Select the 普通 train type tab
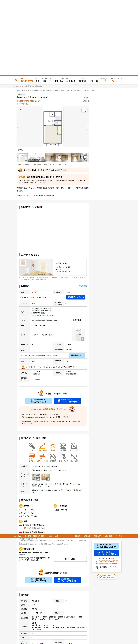Screen dimensions: 138x644 pyautogui.click(x=25, y=528)
